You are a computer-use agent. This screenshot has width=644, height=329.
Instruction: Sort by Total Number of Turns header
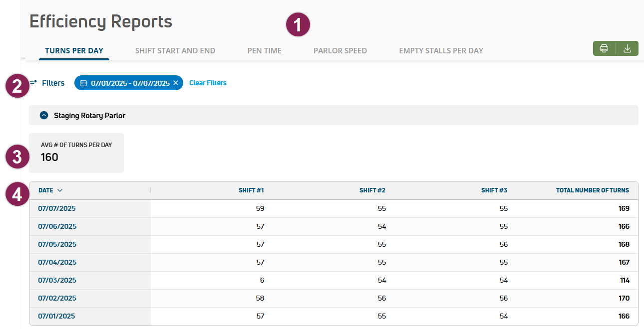click(593, 190)
